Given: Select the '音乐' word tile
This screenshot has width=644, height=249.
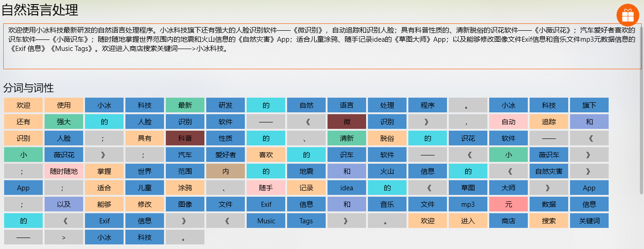Looking at the screenshot, I should pyautogui.click(x=387, y=204).
